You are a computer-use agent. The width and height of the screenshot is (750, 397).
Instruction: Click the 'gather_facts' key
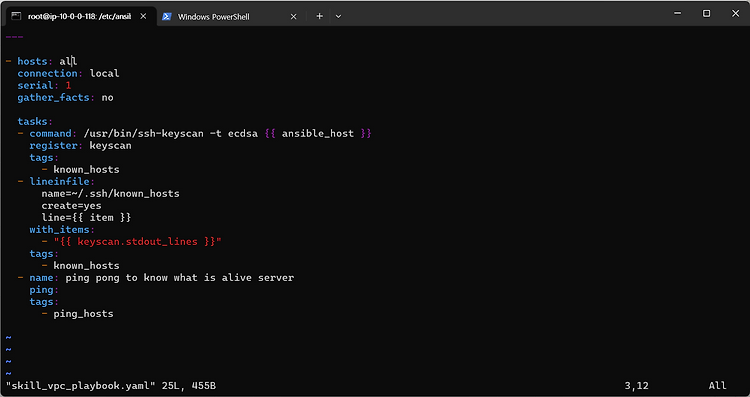click(x=53, y=98)
